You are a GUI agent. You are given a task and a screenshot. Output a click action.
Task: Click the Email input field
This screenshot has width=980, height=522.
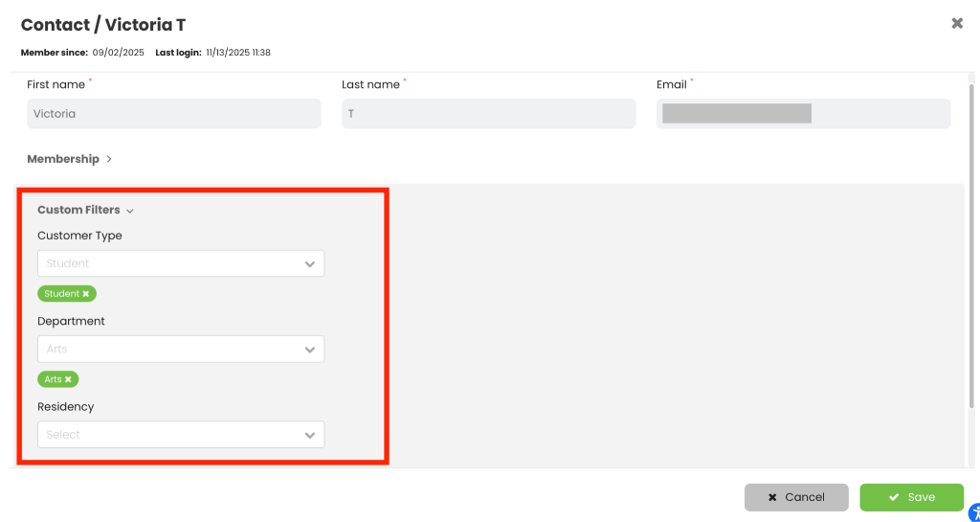[x=804, y=114]
